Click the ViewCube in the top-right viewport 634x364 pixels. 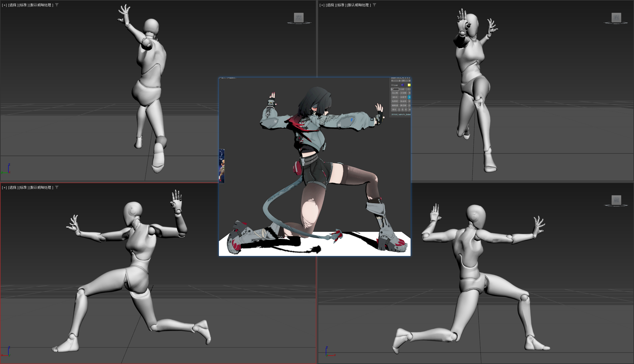616,17
